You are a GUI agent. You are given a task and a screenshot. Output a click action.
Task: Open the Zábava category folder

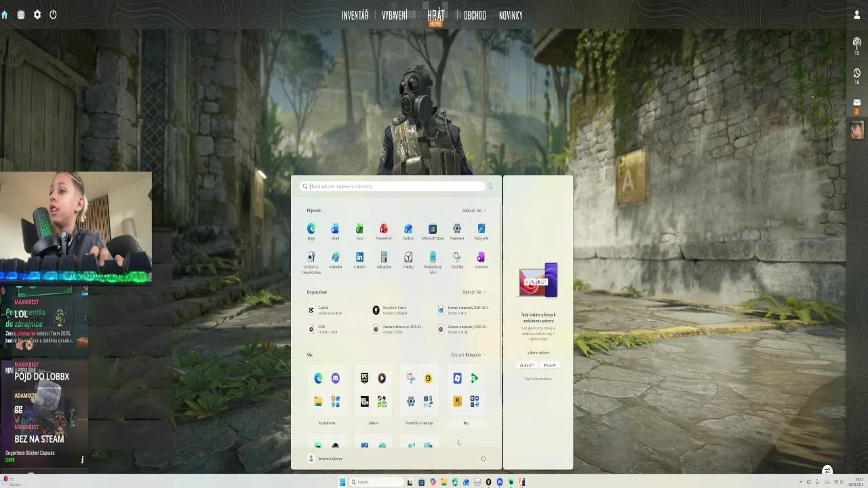(373, 390)
